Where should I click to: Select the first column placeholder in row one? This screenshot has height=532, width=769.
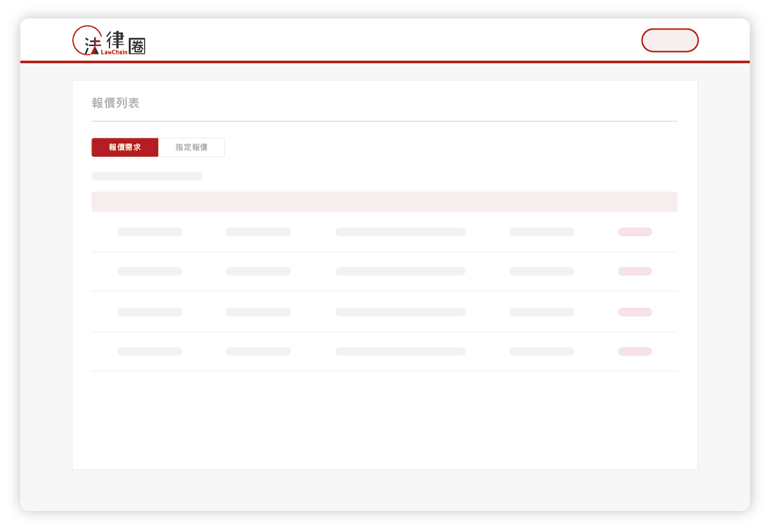tap(149, 231)
